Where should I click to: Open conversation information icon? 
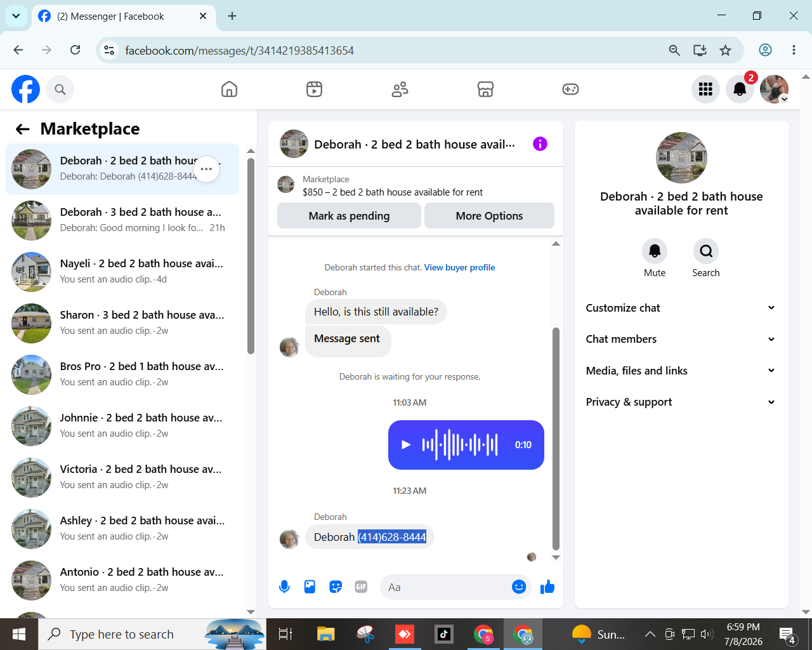coord(540,144)
